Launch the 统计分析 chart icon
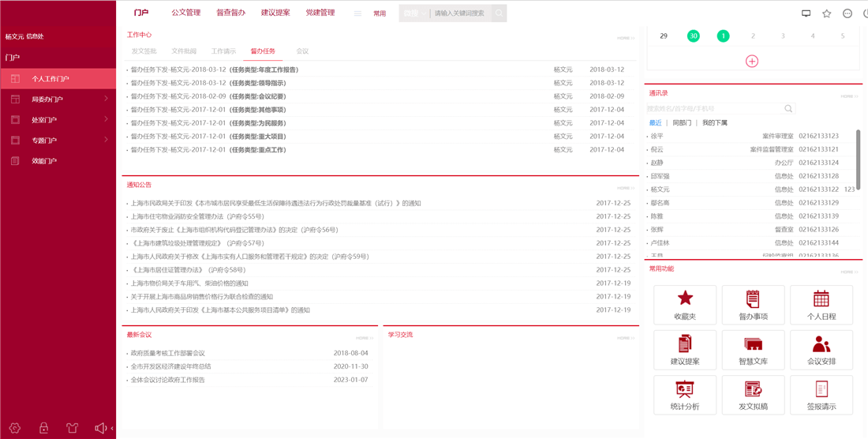The width and height of the screenshot is (868, 439). click(685, 395)
